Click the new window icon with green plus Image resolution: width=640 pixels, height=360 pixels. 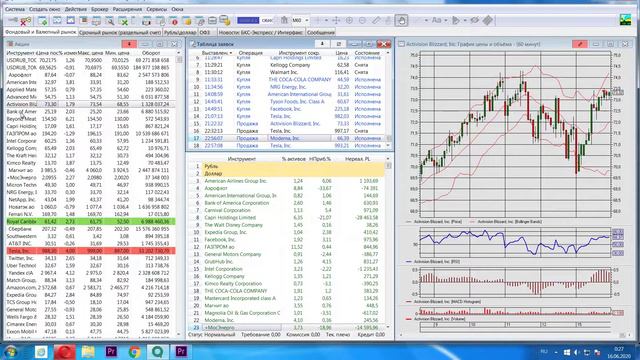(x=42, y=20)
